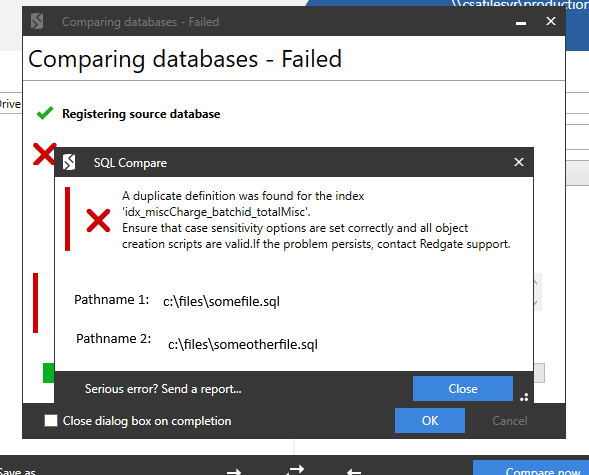The image size is (589, 475).
Task: Click the OK button
Action: point(430,421)
